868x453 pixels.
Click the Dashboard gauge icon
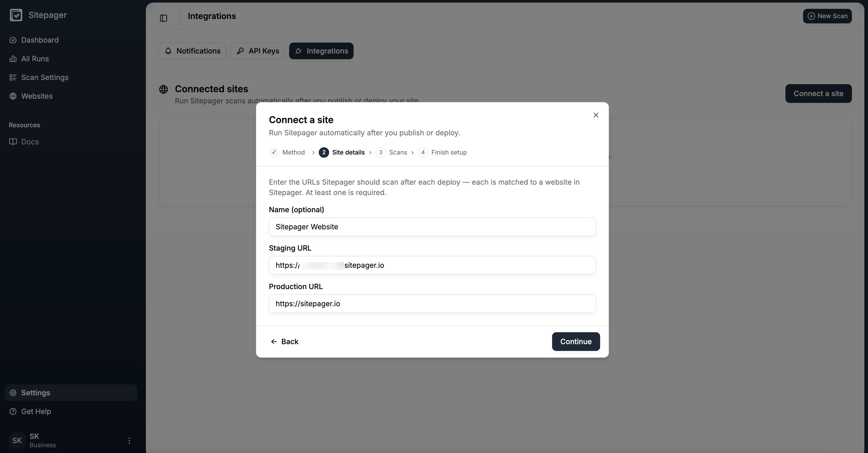point(13,40)
